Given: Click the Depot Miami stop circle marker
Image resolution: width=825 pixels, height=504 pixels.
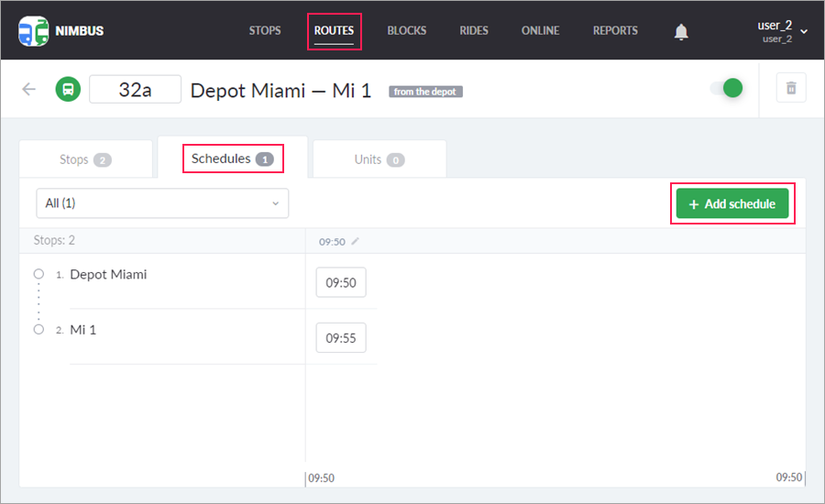Looking at the screenshot, I should [x=38, y=274].
